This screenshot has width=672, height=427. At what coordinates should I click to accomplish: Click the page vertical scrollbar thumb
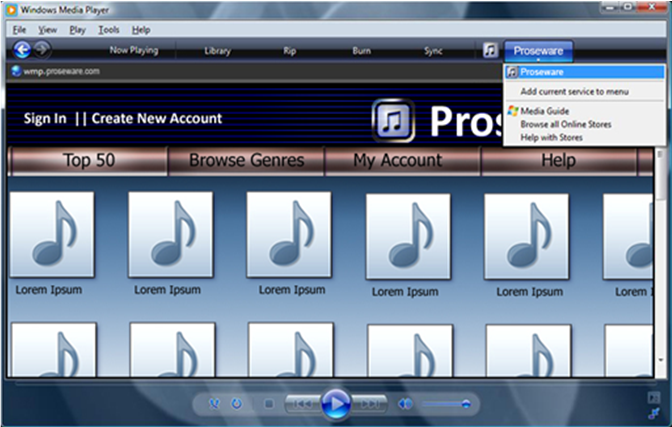point(660,174)
